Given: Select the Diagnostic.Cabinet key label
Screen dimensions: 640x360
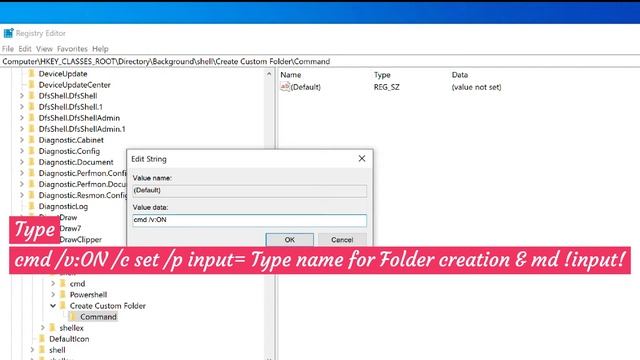Looking at the screenshot, I should tap(71, 140).
